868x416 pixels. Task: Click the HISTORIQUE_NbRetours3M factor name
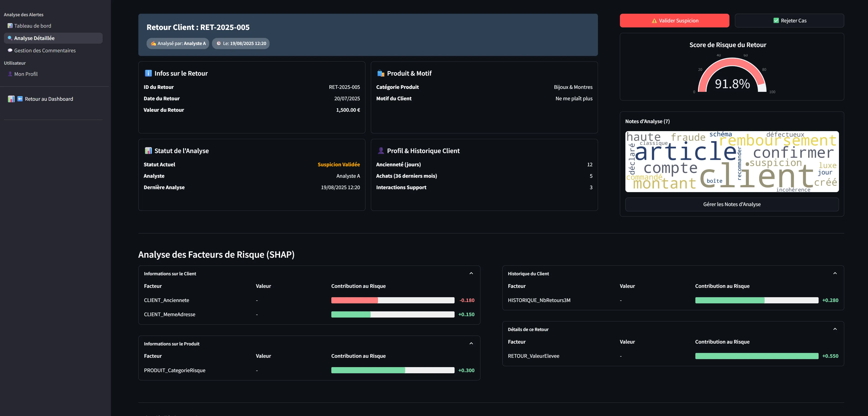tap(539, 300)
